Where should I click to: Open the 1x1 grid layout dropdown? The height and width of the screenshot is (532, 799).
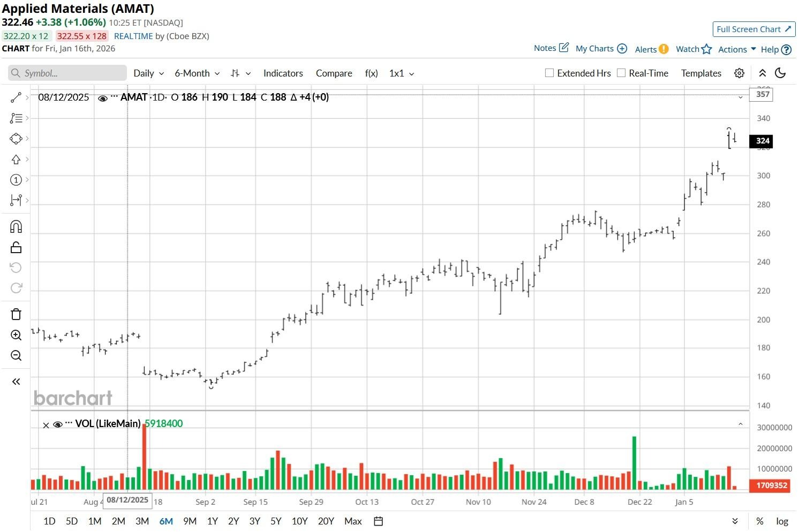click(402, 73)
